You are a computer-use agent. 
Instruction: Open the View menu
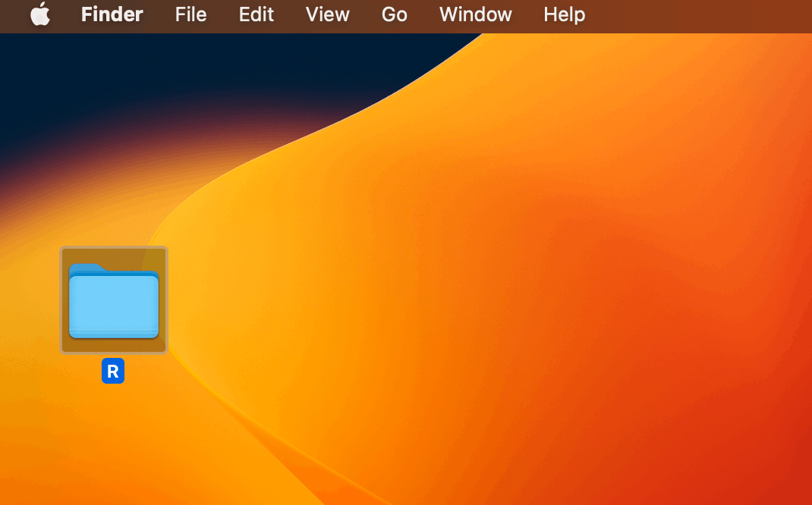(327, 14)
